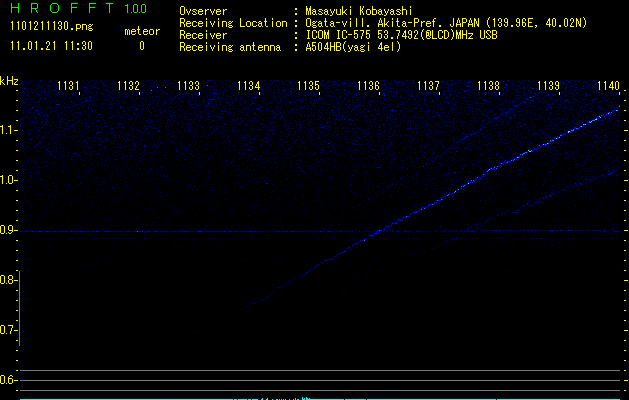Click the 1138 time marker

pos(489,86)
